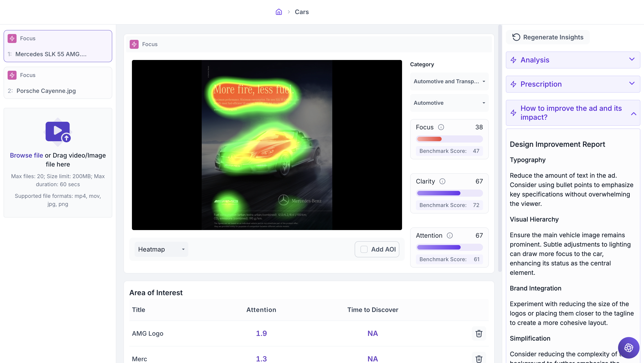Click the AMG Logo row title

(148, 333)
